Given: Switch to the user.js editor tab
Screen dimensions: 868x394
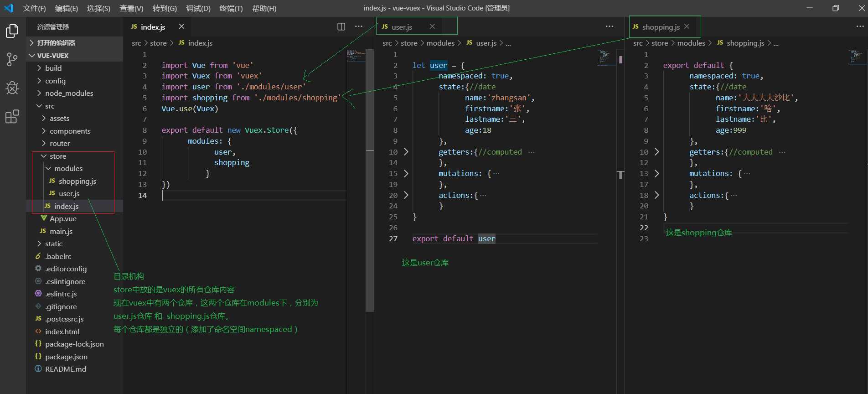Looking at the screenshot, I should point(408,27).
